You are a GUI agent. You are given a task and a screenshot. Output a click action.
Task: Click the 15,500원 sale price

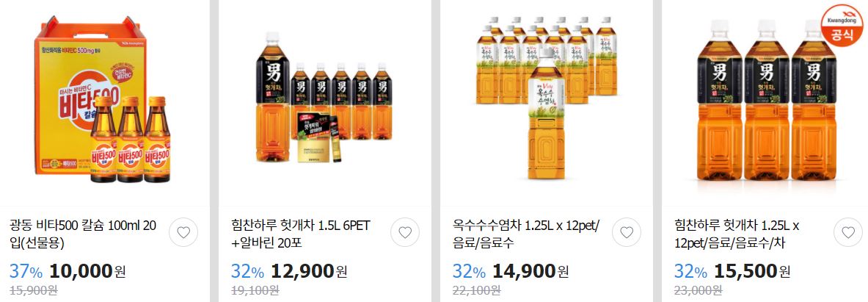tap(752, 271)
